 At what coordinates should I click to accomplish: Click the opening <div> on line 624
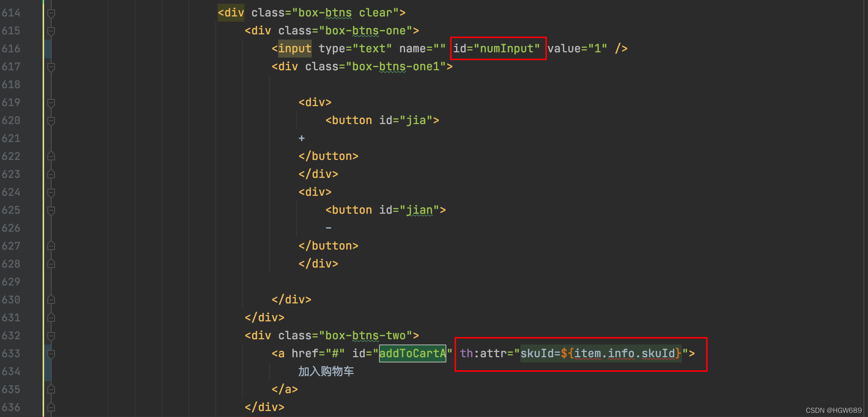315,192
